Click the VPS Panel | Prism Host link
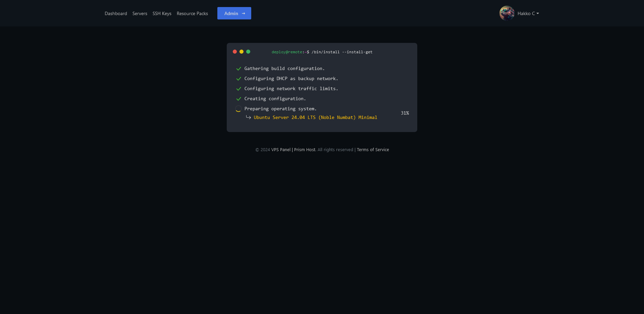 pos(293,150)
